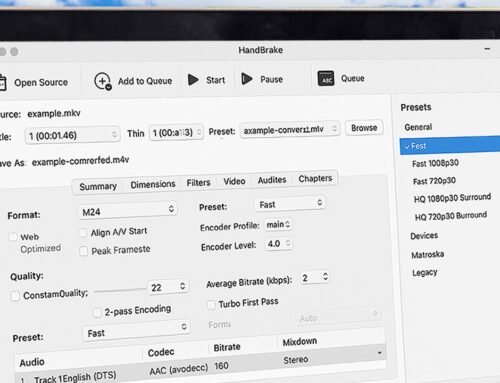Toggle the Align A/V Start checkbox
The height and width of the screenshot is (383, 500).
point(83,232)
